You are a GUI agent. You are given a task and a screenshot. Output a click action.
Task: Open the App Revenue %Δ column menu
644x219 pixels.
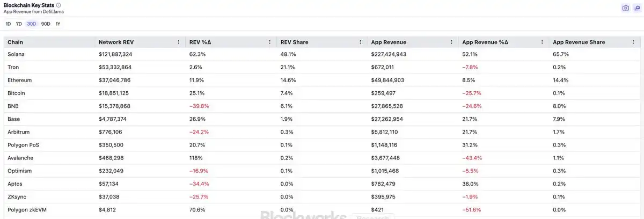click(x=542, y=42)
